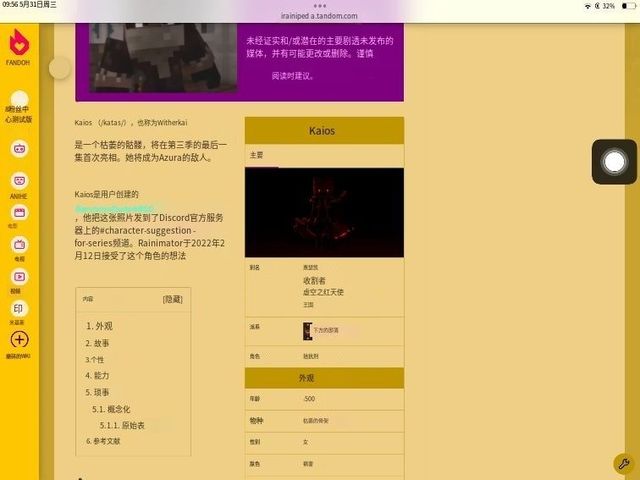Screen dimensions: 640x480
Task: Click the plus icon to create wiki
Action: pos(19,340)
